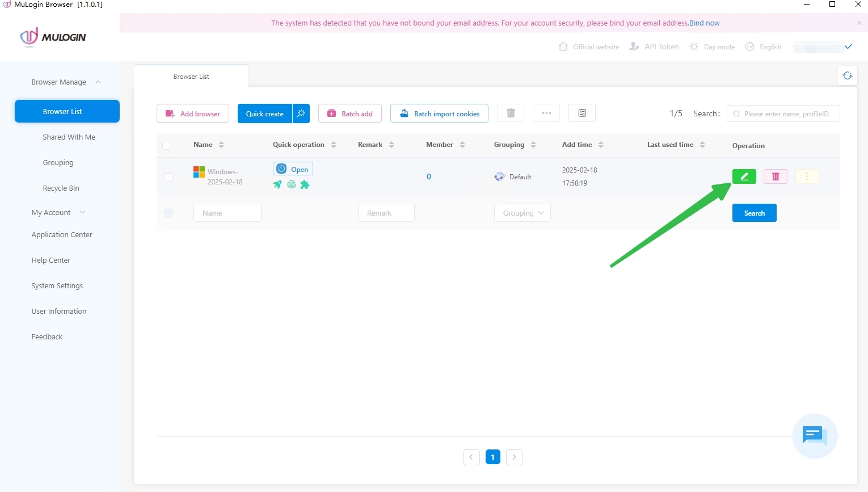The width and height of the screenshot is (868, 492).
Task: Click the profile search input field
Action: coord(786,113)
